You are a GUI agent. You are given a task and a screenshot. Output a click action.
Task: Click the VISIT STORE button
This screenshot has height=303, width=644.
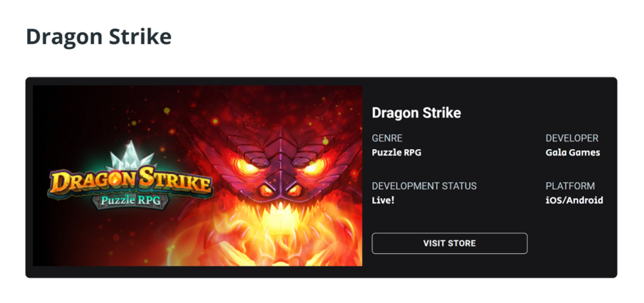(x=450, y=244)
